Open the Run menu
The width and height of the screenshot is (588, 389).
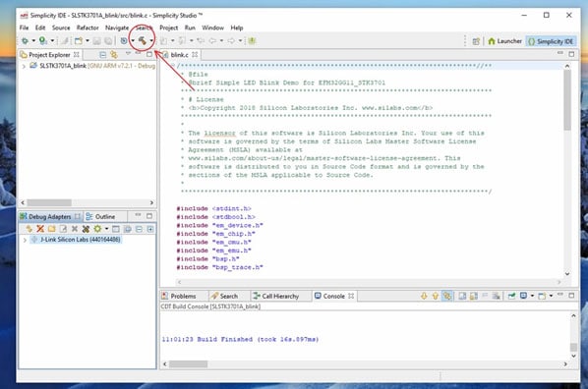(190, 28)
